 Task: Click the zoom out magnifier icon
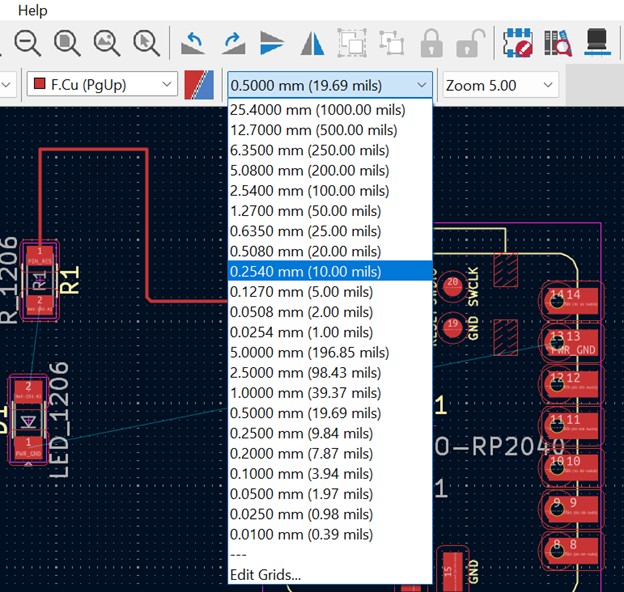[27, 42]
